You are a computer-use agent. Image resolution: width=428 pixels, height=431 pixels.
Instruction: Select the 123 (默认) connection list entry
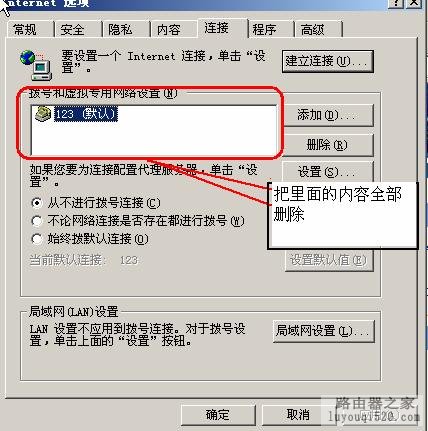click(85, 114)
